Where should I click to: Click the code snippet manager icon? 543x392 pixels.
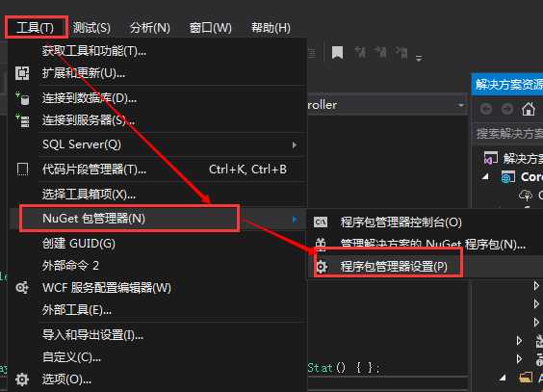22,170
